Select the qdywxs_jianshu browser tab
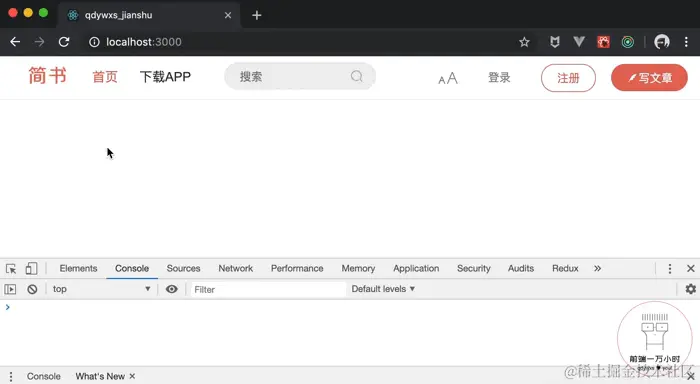This screenshot has width=700, height=384. (149, 15)
